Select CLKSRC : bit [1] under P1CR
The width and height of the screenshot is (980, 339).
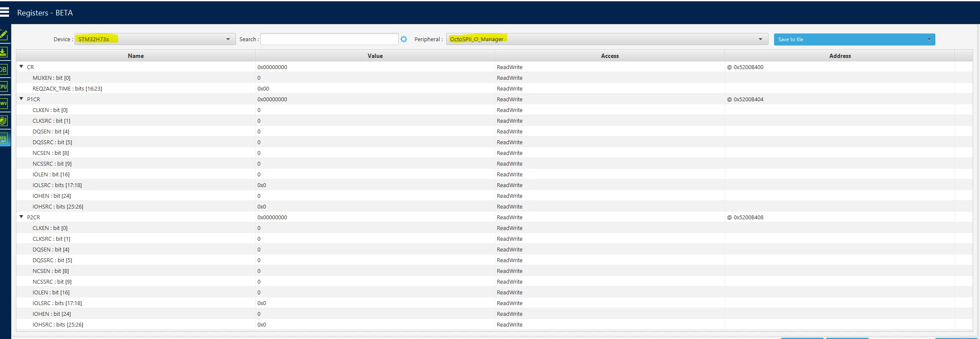click(x=494, y=121)
